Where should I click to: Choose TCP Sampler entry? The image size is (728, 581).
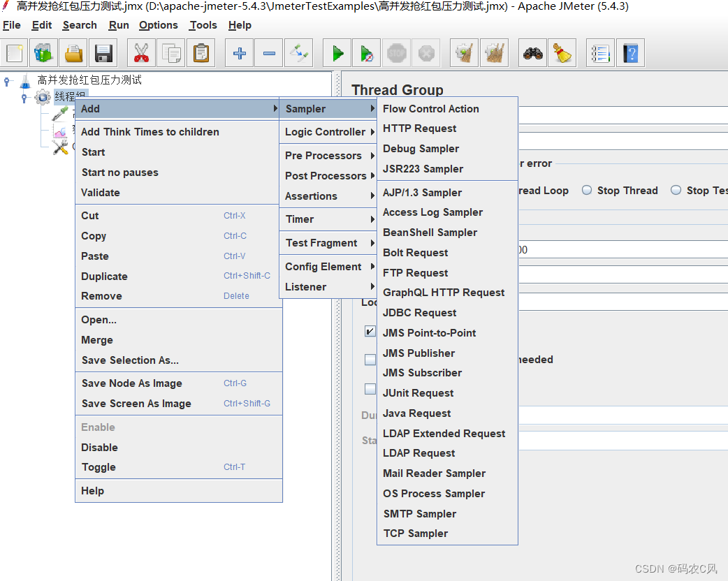point(447,534)
